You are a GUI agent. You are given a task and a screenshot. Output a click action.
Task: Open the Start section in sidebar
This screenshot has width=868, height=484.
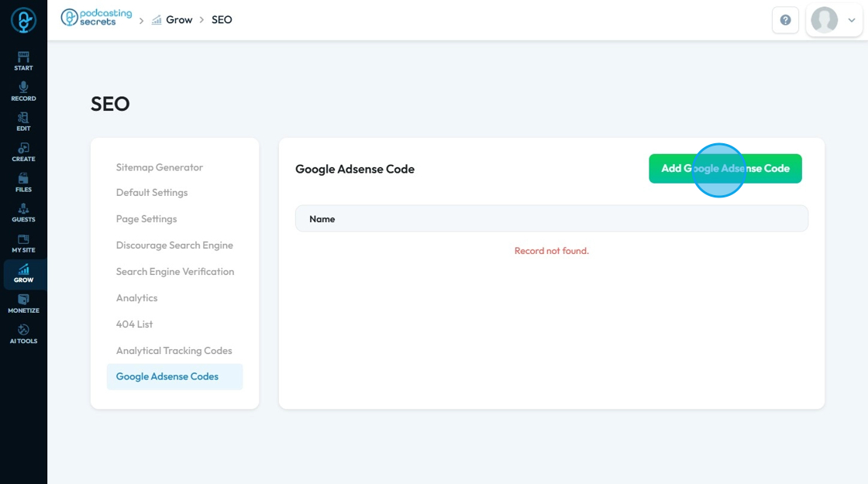coord(23,60)
